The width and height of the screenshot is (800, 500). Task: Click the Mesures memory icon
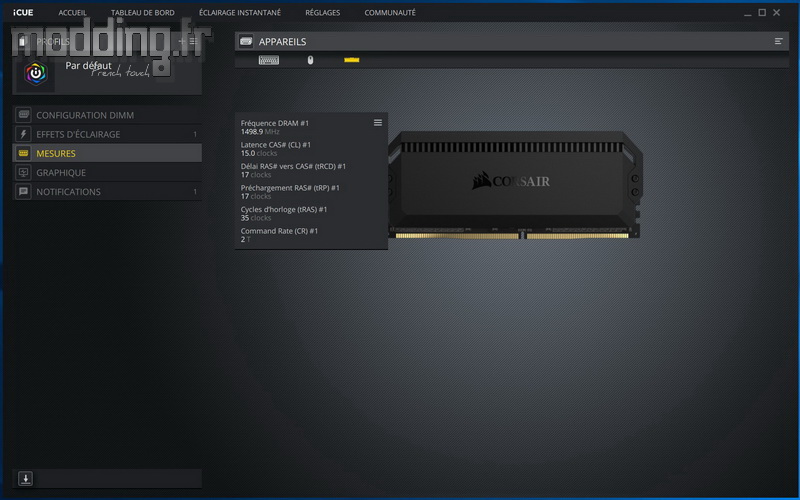tap(23, 153)
